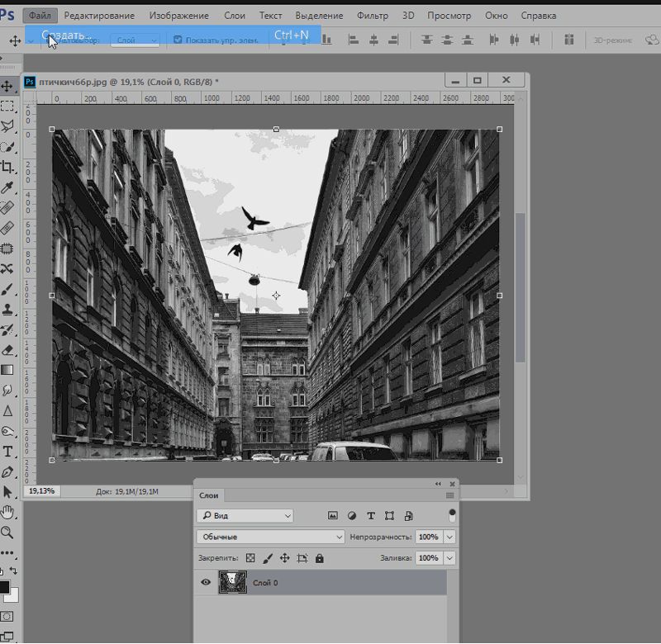Open the Обычные blend mode dropdown
661x644 pixels.
click(x=271, y=537)
